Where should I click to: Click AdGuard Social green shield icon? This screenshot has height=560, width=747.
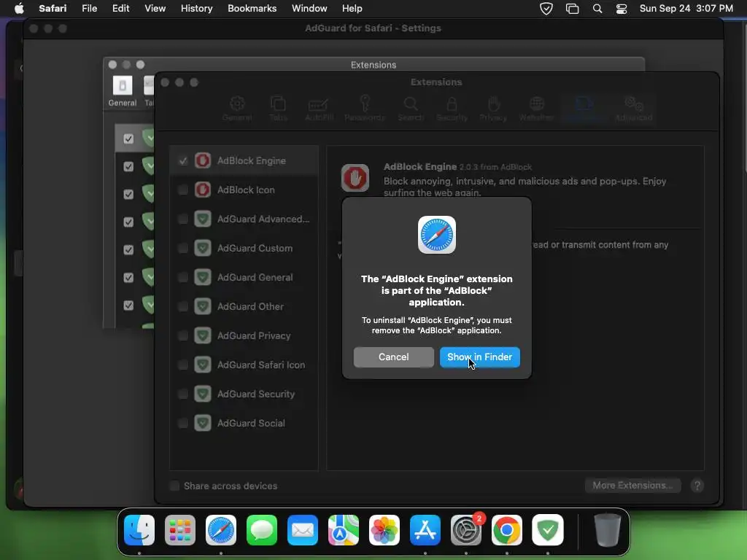point(203,423)
